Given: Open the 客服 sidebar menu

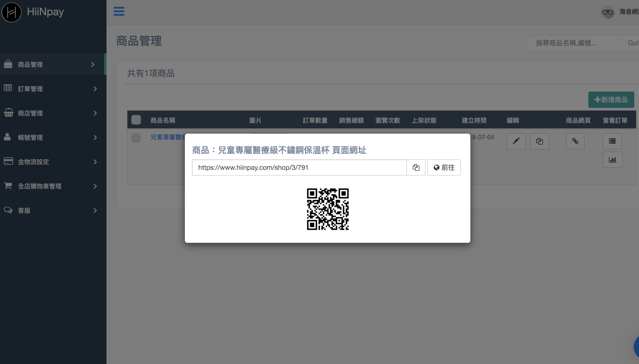Looking at the screenshot, I should click(x=53, y=210).
